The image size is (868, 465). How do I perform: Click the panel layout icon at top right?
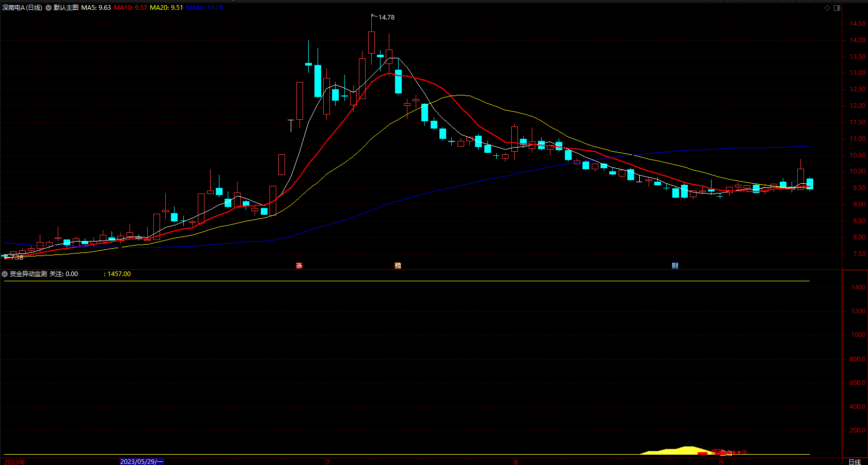coord(837,8)
